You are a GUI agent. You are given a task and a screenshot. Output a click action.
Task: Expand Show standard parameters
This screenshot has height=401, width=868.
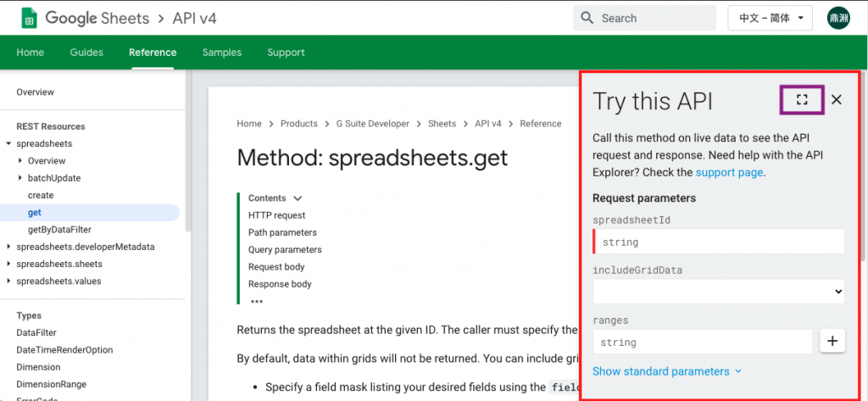point(666,371)
